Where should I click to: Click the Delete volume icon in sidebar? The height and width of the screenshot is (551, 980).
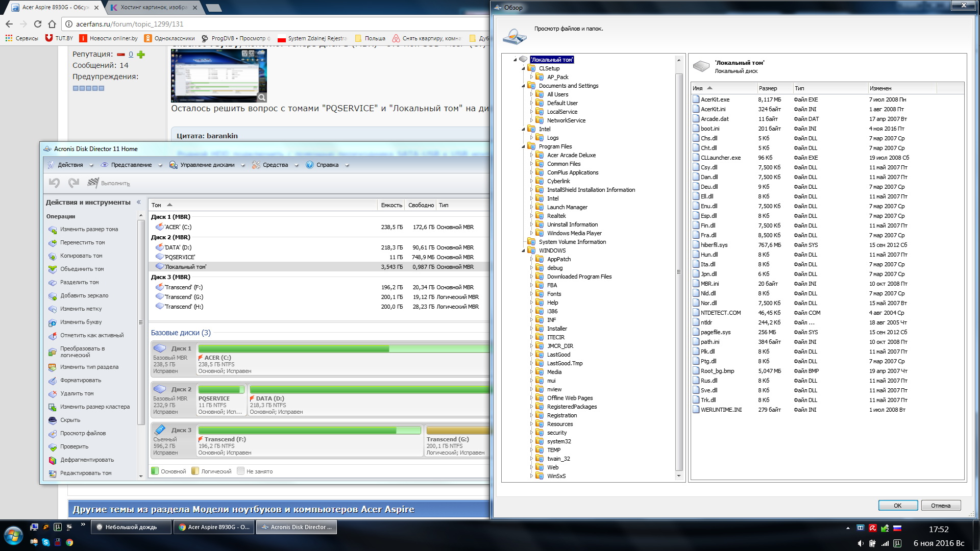click(52, 394)
